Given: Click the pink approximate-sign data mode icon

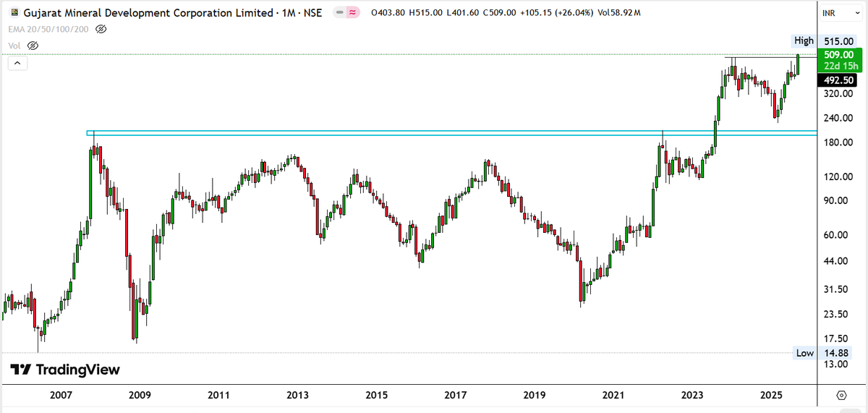Looking at the screenshot, I should pyautogui.click(x=353, y=13).
